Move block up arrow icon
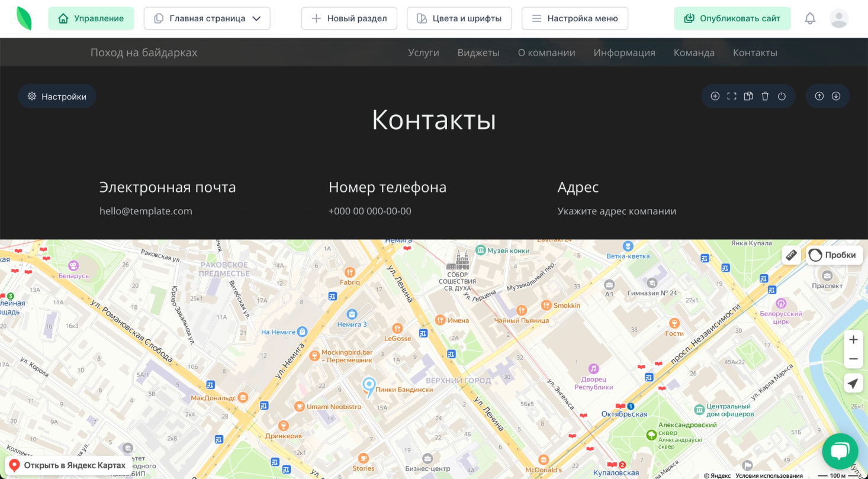The height and width of the screenshot is (479, 868). (819, 96)
